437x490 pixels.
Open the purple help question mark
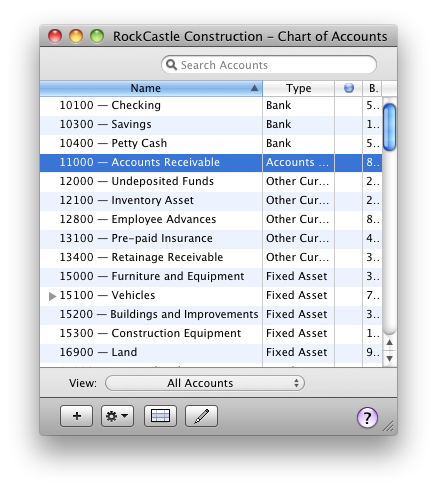[x=367, y=417]
